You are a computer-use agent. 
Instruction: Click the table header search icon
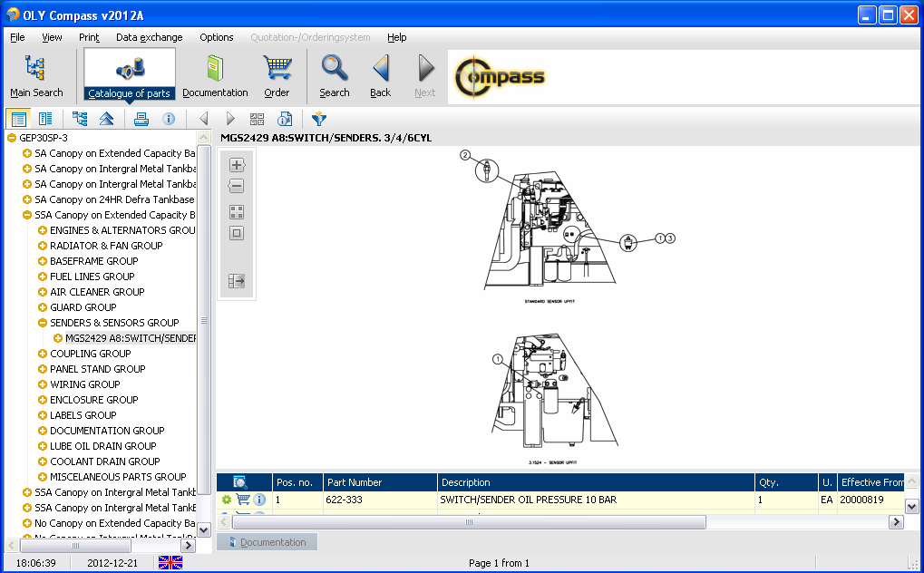[239, 483]
